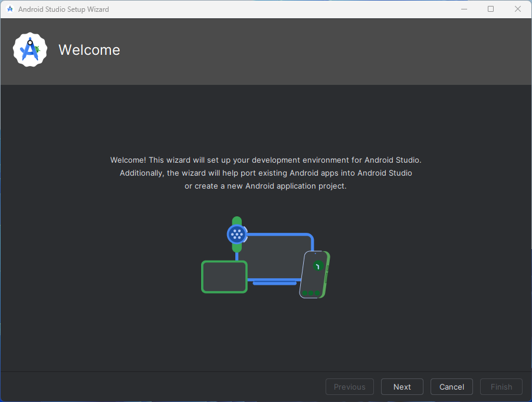
Task: Click the create a new Android application text
Action: tap(265, 186)
